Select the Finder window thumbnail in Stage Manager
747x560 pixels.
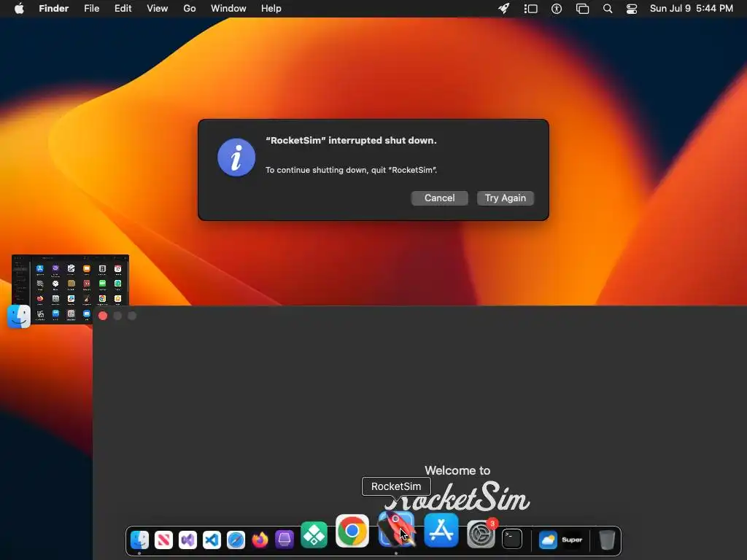[71, 289]
